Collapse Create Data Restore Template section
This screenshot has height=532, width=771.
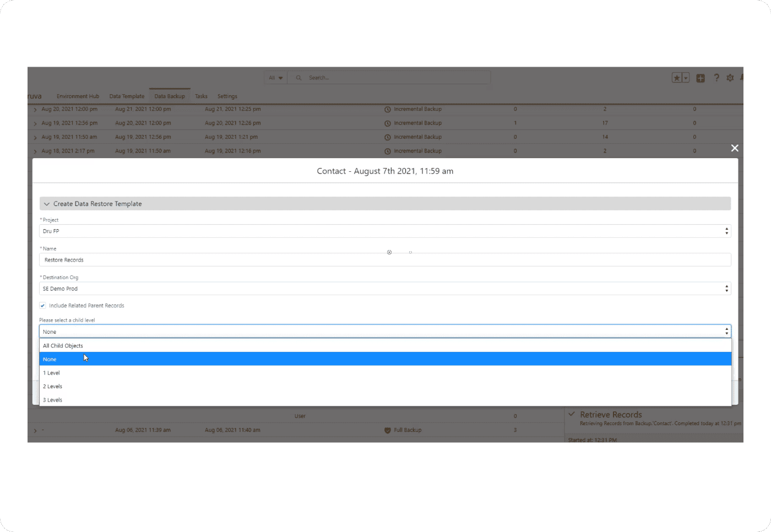click(x=47, y=204)
